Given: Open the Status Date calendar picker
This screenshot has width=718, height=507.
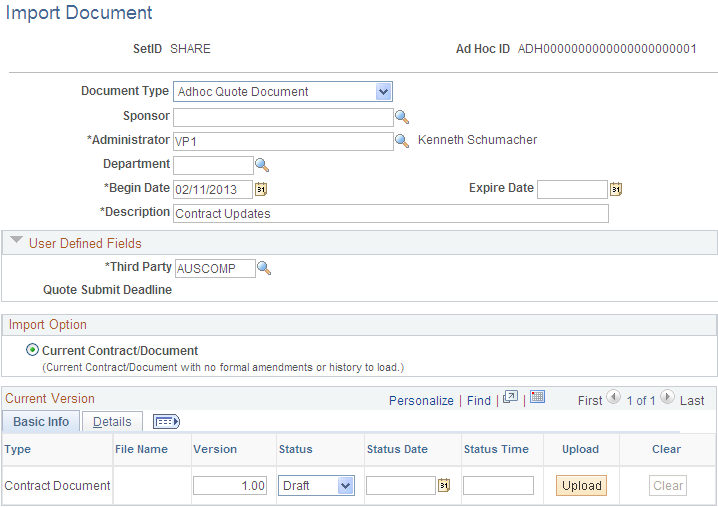Looking at the screenshot, I should pos(444,485).
